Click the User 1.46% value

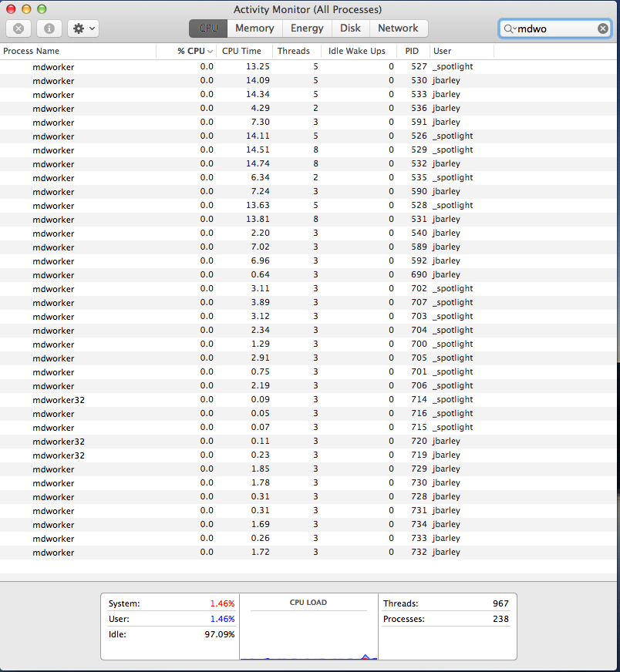(x=222, y=619)
